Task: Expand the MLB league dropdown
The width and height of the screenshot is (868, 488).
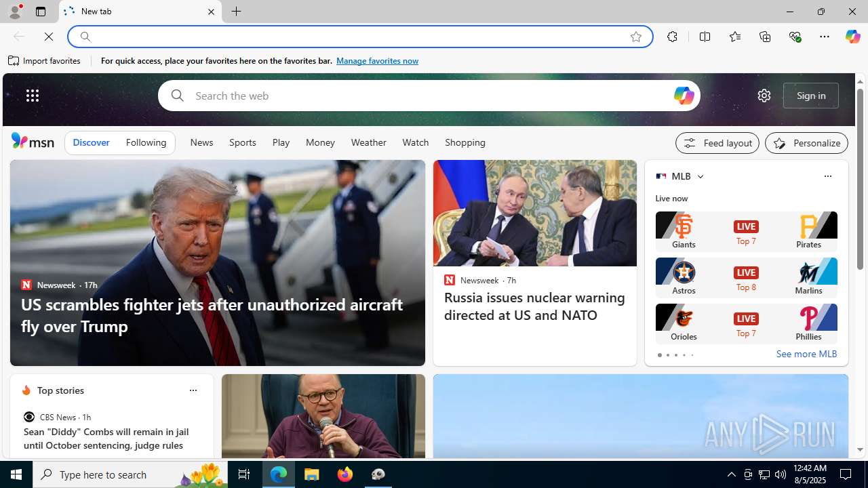Action: 701,176
